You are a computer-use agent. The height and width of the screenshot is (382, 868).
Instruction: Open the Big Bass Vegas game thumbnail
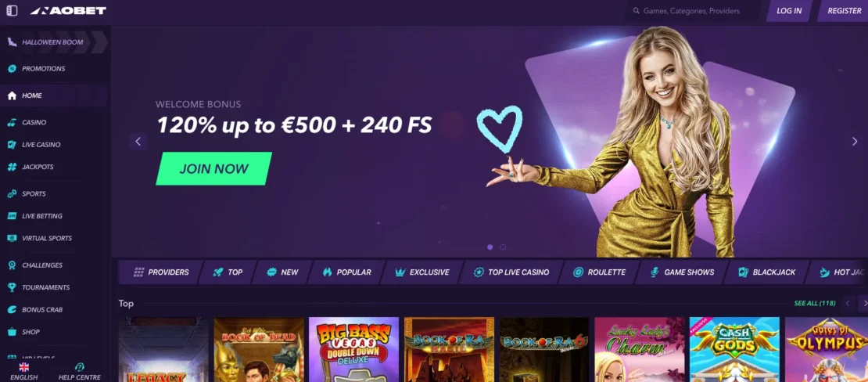[x=353, y=349]
